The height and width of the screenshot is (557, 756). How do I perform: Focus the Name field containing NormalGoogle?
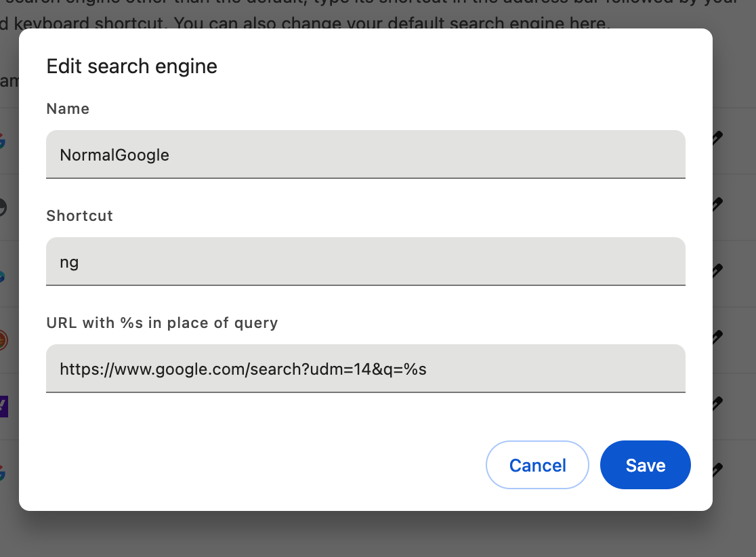coord(365,154)
